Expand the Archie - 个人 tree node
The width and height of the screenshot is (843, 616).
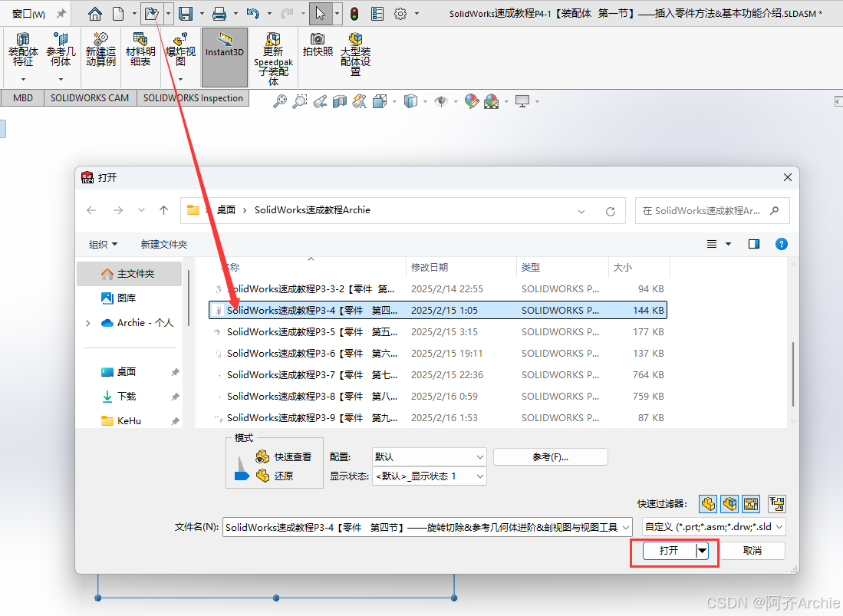coord(87,323)
